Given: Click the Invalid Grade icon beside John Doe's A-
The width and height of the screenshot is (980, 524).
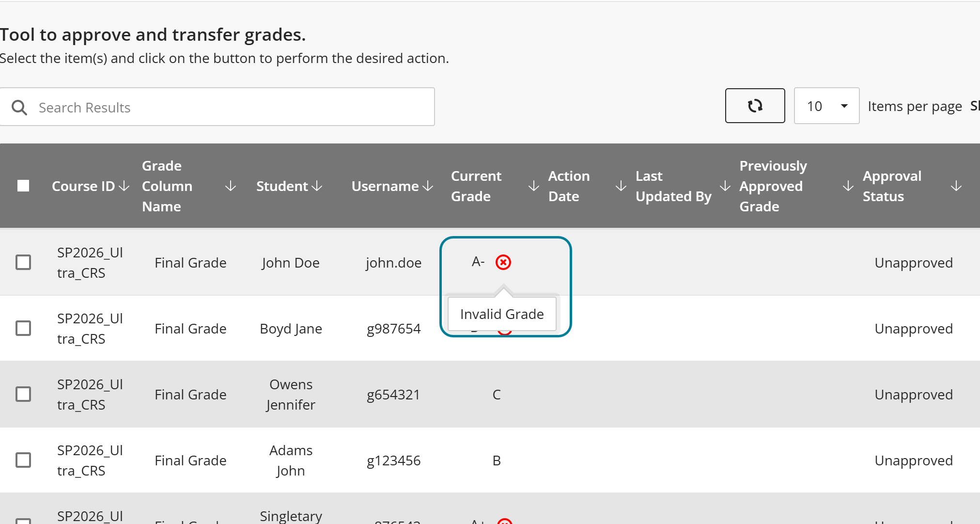Looking at the screenshot, I should tap(503, 262).
